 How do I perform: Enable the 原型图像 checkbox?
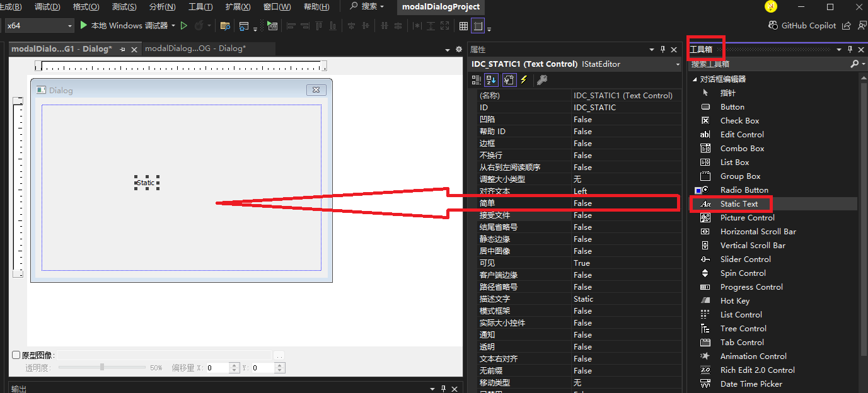pos(17,355)
